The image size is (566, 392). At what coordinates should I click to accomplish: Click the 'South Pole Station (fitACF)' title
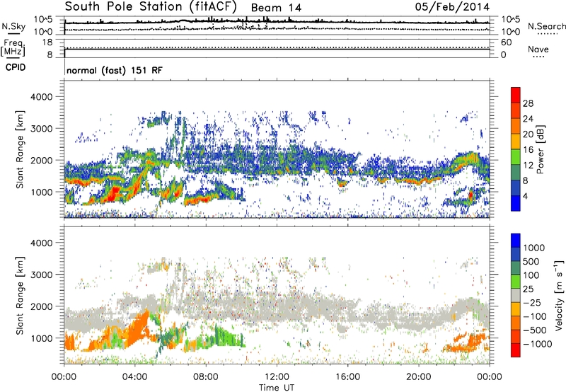(x=151, y=7)
